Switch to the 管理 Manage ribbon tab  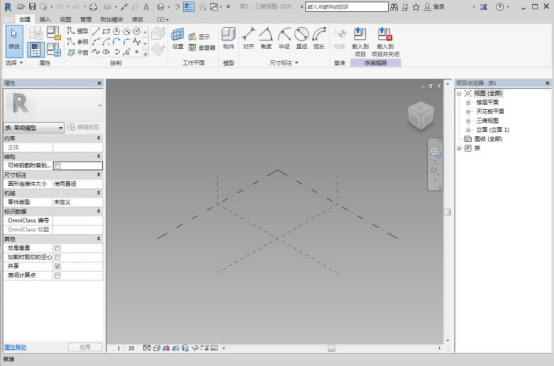tap(86, 19)
